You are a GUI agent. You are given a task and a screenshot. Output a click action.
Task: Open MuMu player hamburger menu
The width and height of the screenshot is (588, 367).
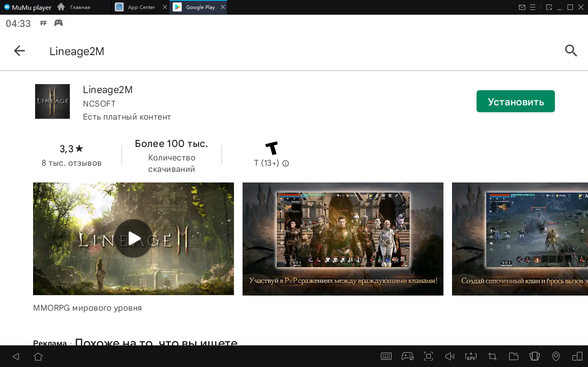pos(532,7)
